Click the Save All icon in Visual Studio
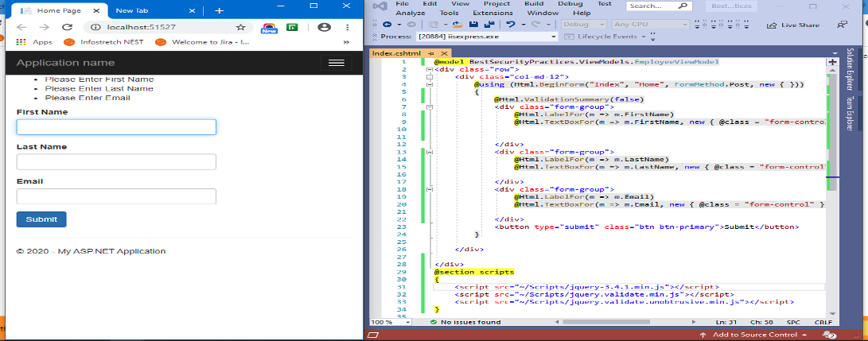Viewport: 868px width, 341px height. click(488, 25)
